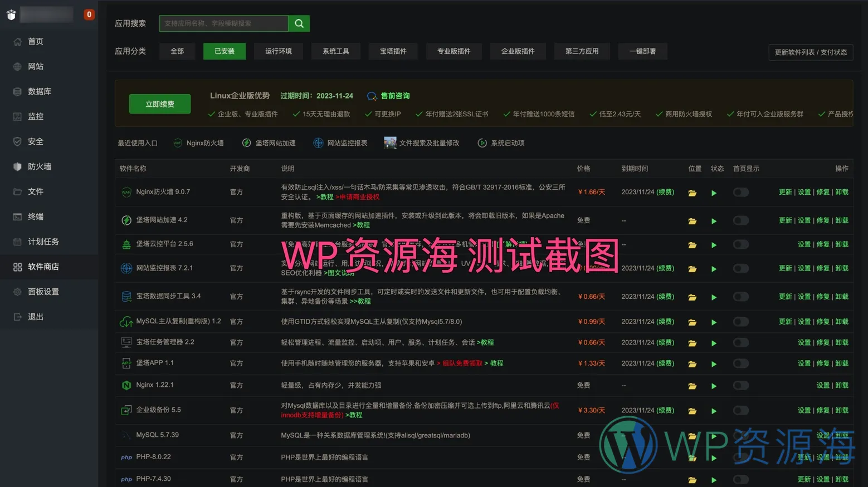
Task: Switch to 第三方应用 category
Action: [582, 51]
